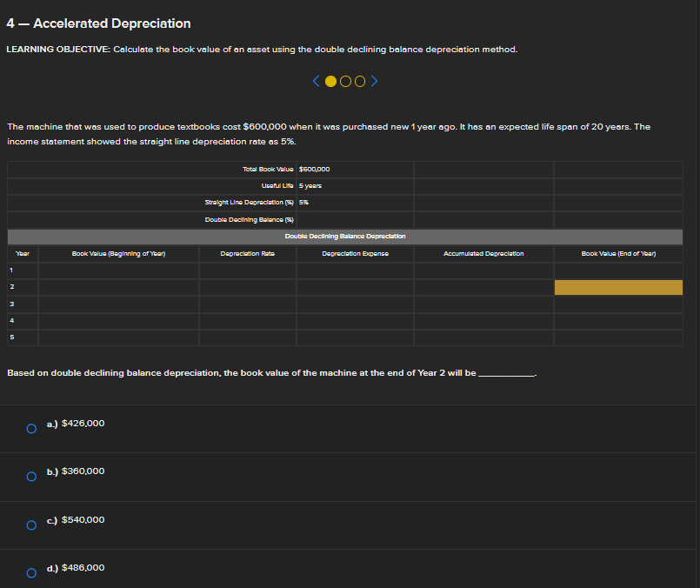Jump to the third pagination dot
700x588 pixels.
pyautogui.click(x=360, y=81)
